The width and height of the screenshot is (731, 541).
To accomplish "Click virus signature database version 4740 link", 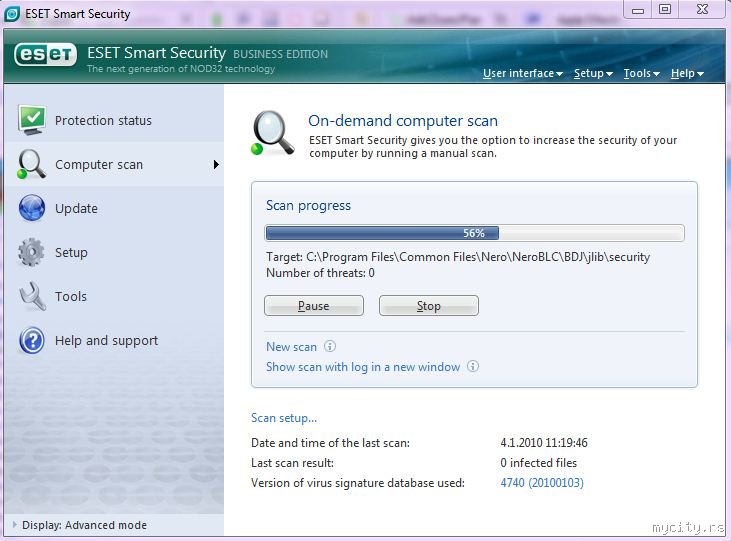I will tap(542, 482).
